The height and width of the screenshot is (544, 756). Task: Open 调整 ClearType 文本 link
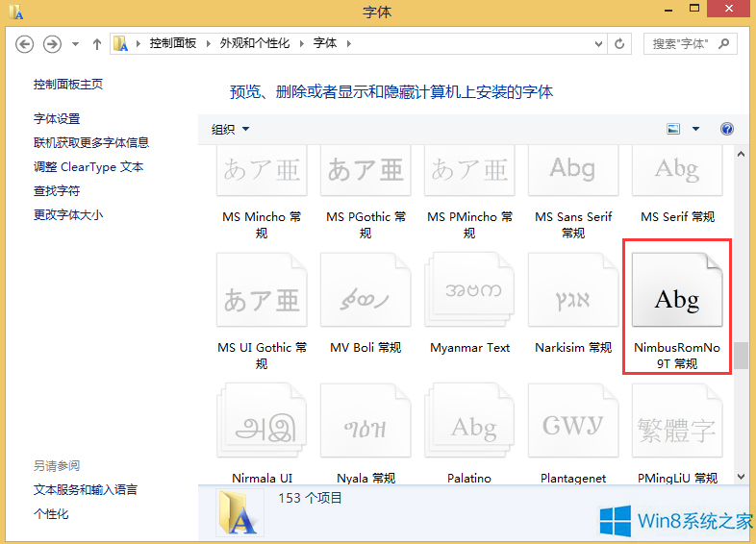[x=88, y=166]
